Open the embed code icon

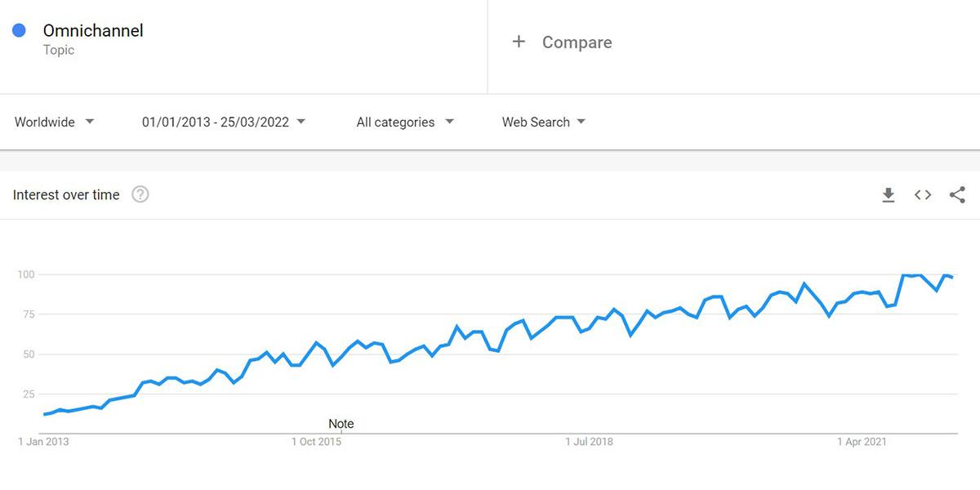tap(923, 195)
